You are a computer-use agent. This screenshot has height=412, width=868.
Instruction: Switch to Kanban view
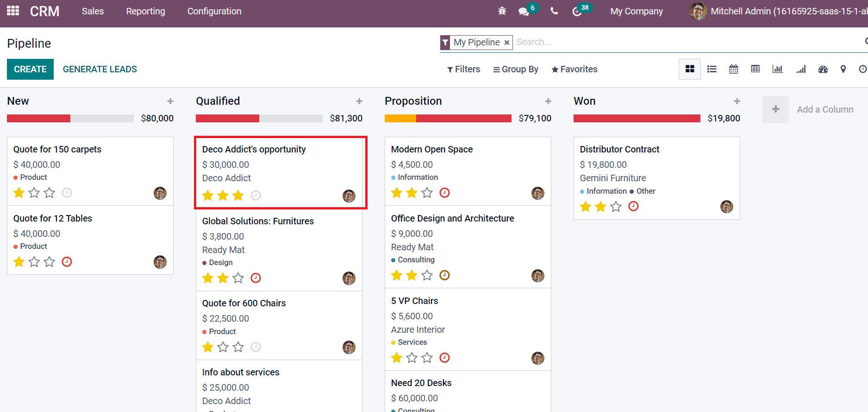pyautogui.click(x=690, y=69)
